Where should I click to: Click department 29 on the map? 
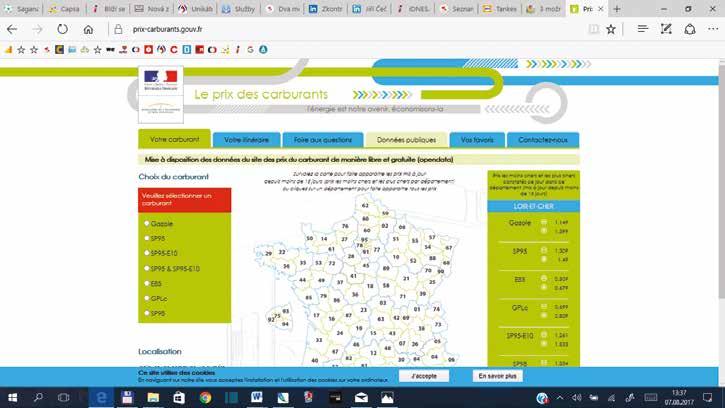click(268, 253)
